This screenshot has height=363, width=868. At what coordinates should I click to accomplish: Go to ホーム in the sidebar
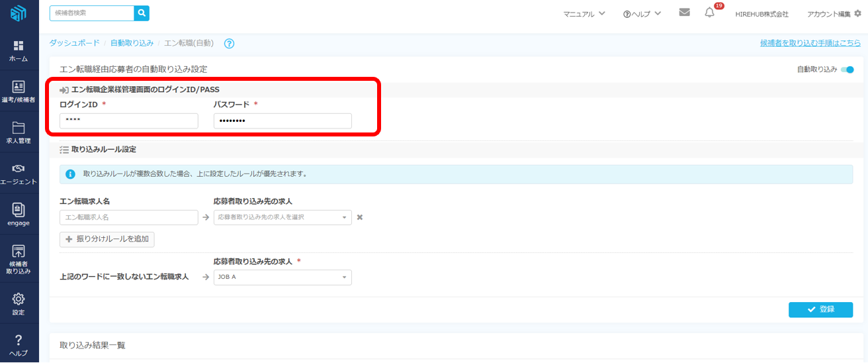click(19, 50)
